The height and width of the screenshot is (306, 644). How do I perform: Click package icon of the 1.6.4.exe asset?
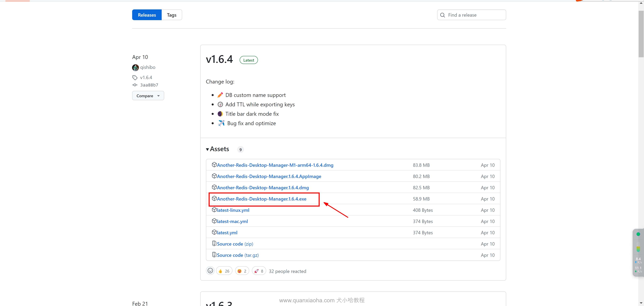[214, 198]
